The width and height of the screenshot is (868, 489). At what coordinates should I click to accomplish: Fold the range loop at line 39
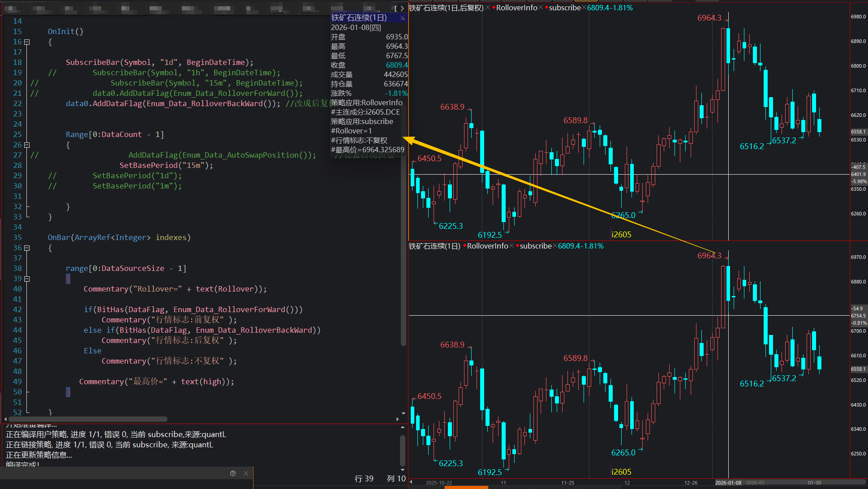[x=27, y=279]
